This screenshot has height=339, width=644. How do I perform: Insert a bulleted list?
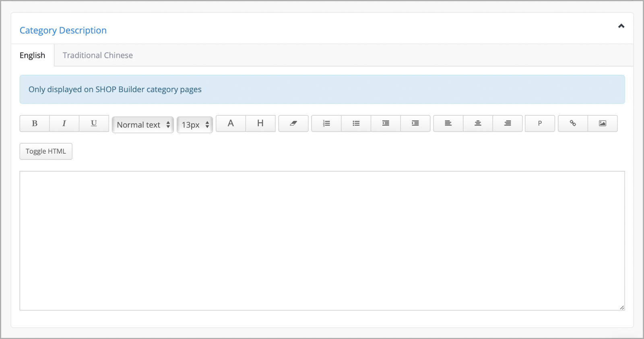click(x=356, y=123)
